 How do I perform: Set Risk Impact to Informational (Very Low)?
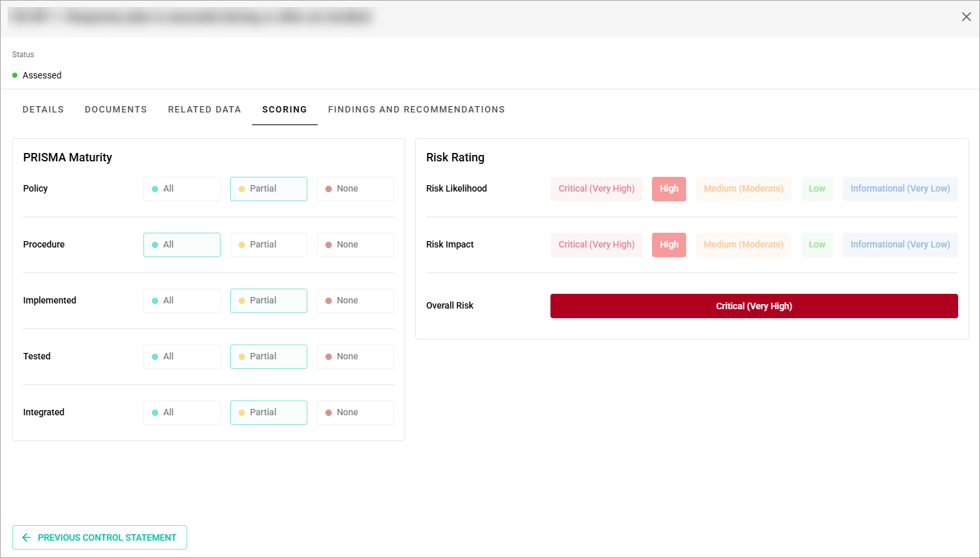click(900, 245)
